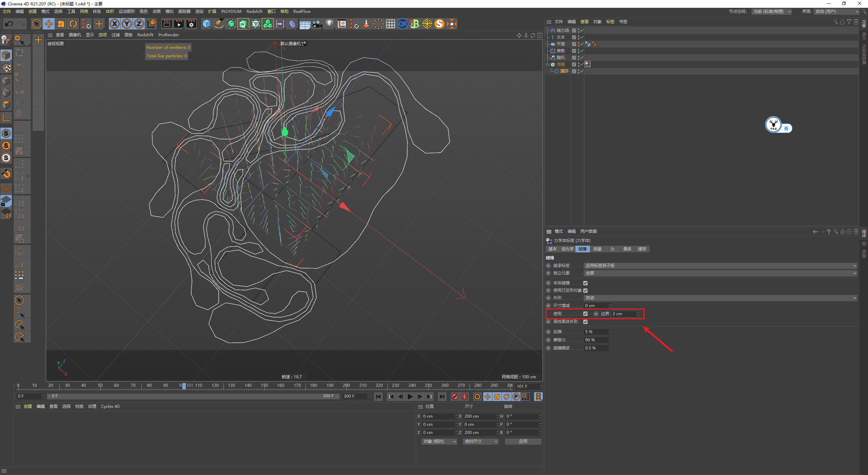
Task: Open the 继承标签 dropdown
Action: click(720, 266)
